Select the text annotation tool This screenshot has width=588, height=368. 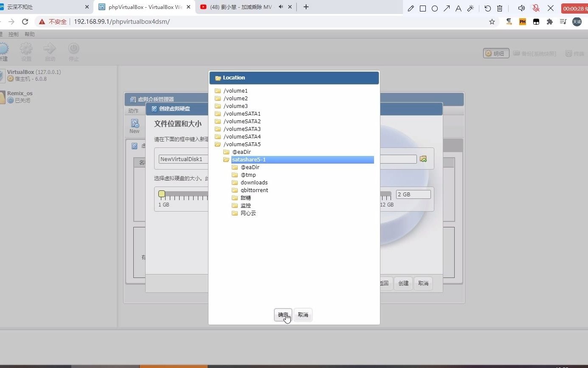coord(459,8)
